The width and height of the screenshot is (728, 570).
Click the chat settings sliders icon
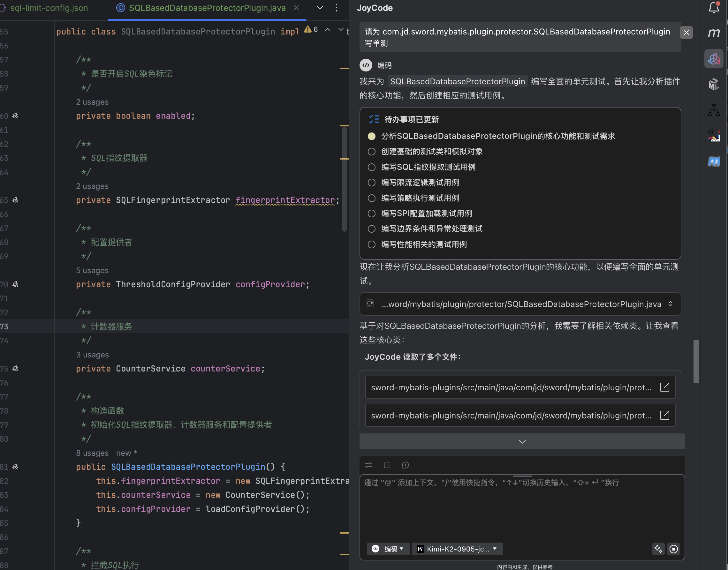click(368, 465)
